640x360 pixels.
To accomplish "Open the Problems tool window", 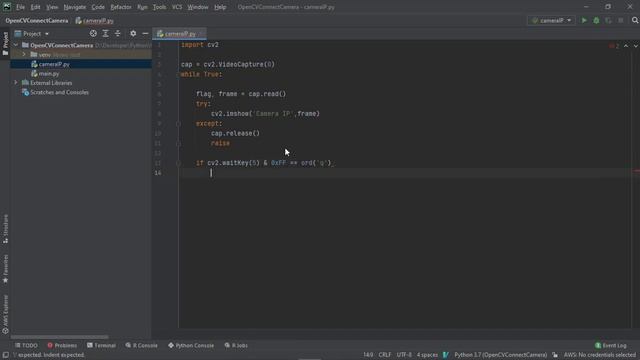I will click(x=62, y=345).
